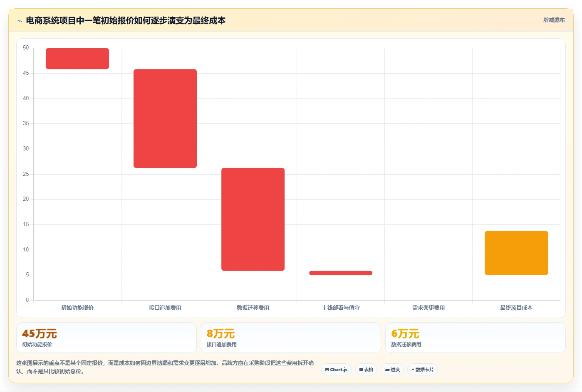Open the 8万元 接口追加费用 card
This screenshot has height=392, width=582.
pos(291,338)
